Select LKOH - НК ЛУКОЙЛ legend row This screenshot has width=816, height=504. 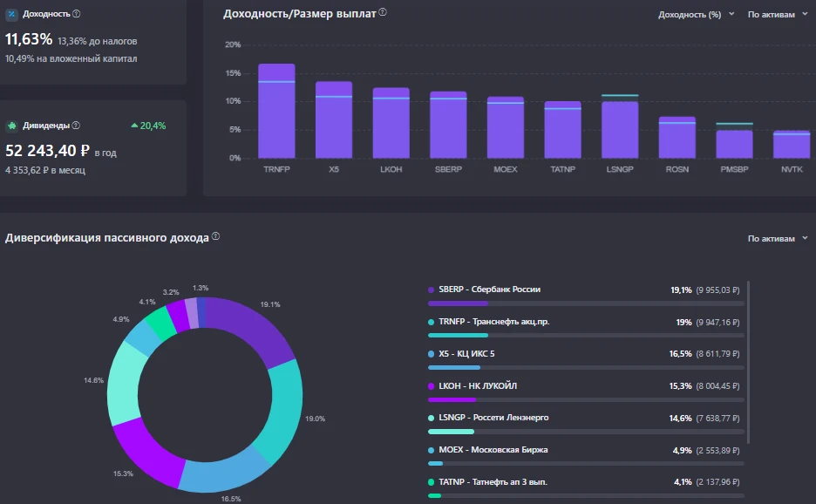click(586, 392)
